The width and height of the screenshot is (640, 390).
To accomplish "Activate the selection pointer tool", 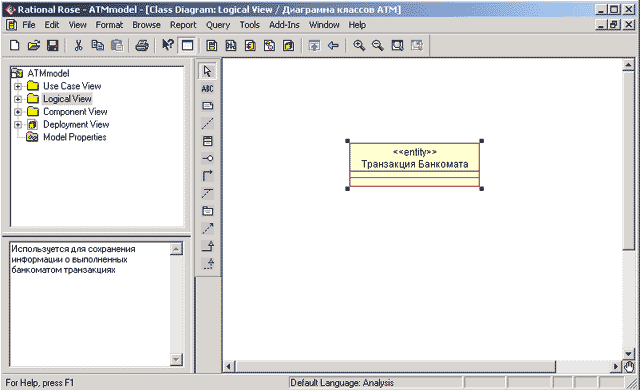I will [207, 71].
